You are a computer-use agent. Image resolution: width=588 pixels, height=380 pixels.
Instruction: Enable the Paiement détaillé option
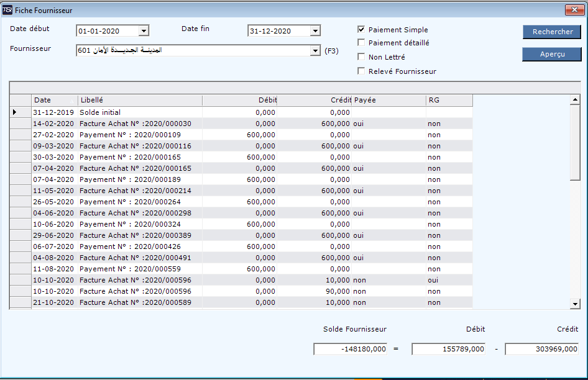[361, 43]
